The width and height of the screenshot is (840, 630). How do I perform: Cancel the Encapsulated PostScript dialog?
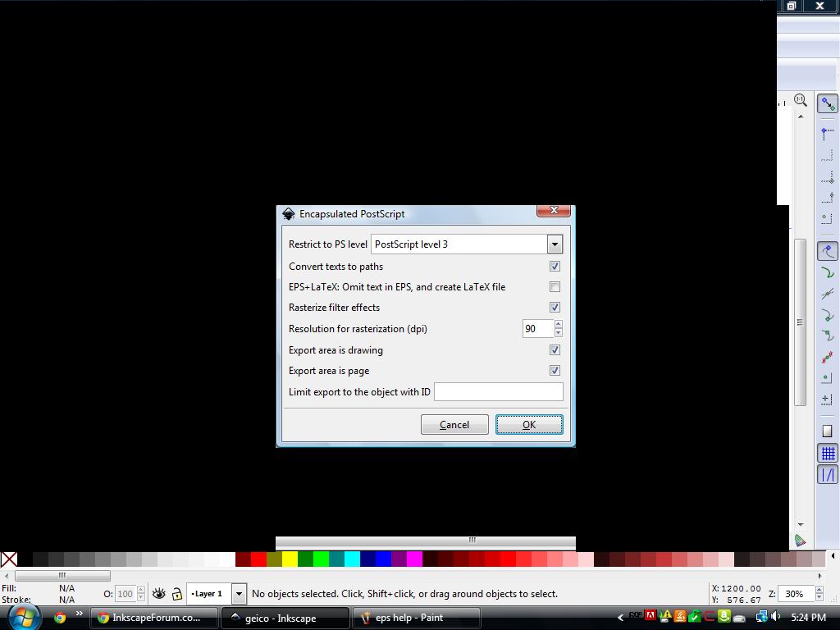(454, 424)
